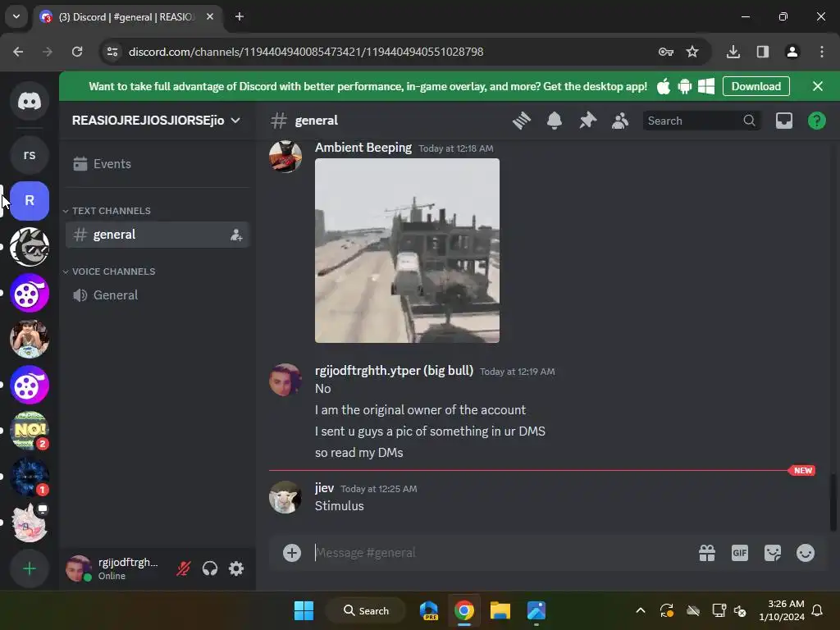This screenshot has height=630, width=840.
Task: Open the Discord inbox
Action: (x=783, y=121)
